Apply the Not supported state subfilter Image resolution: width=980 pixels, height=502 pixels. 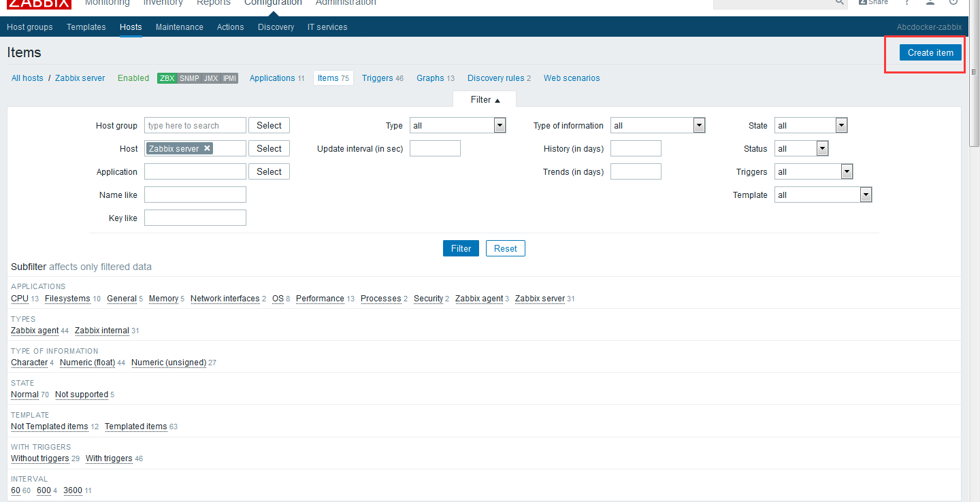[x=82, y=395]
